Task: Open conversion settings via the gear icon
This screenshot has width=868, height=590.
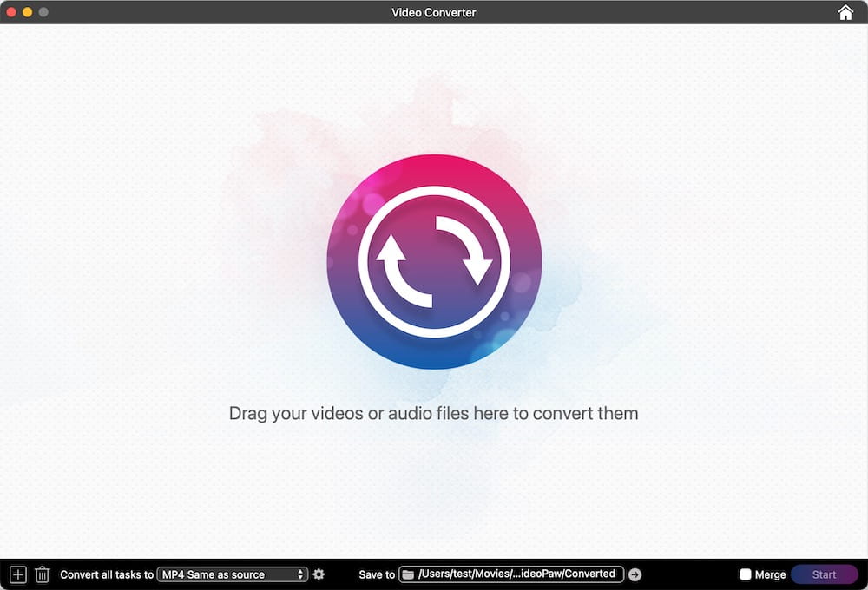Action: click(x=319, y=574)
